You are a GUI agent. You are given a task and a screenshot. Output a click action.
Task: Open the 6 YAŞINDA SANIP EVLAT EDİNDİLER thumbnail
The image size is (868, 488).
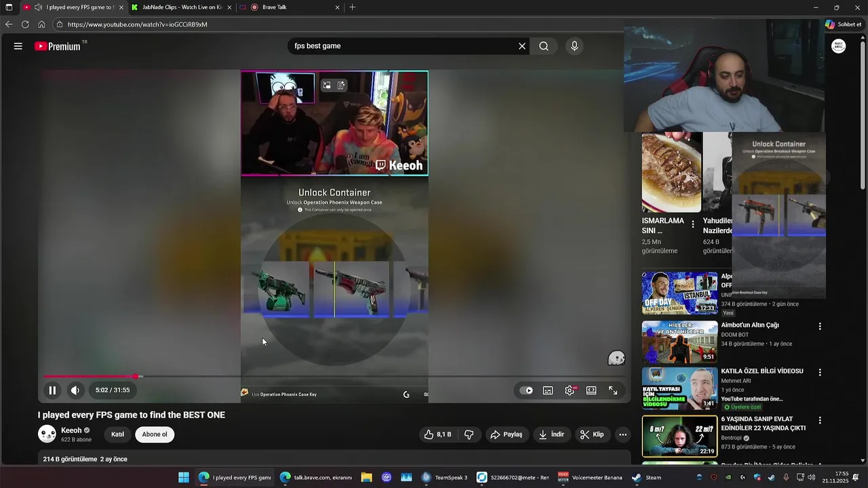coord(679,436)
